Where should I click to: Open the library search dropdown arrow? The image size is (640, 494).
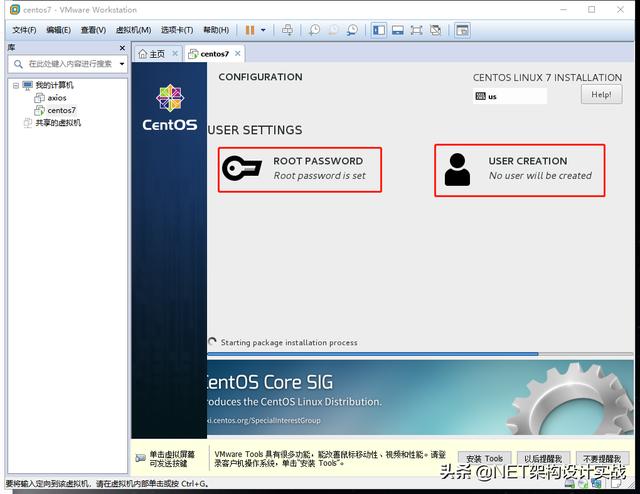122,64
